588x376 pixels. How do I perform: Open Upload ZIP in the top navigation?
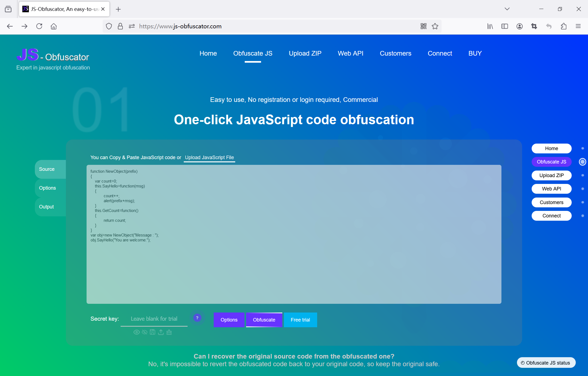(x=305, y=53)
